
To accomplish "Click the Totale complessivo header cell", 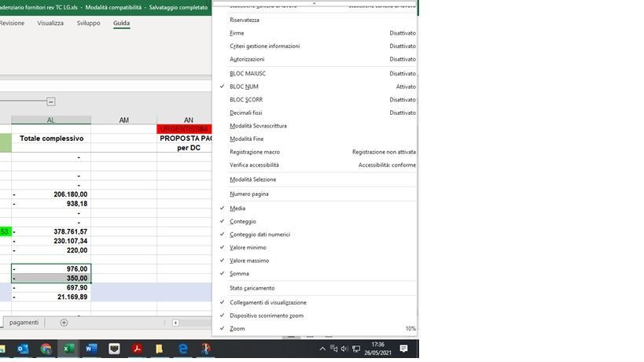I will [x=51, y=139].
